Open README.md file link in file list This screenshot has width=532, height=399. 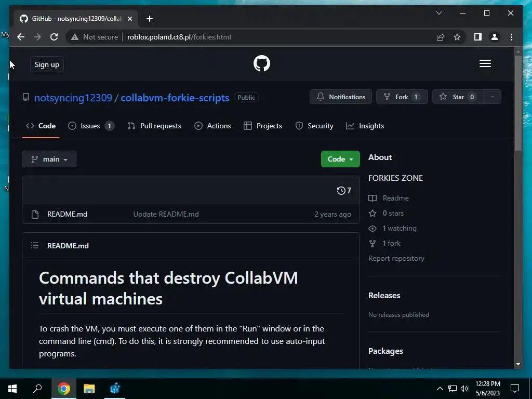pos(67,215)
